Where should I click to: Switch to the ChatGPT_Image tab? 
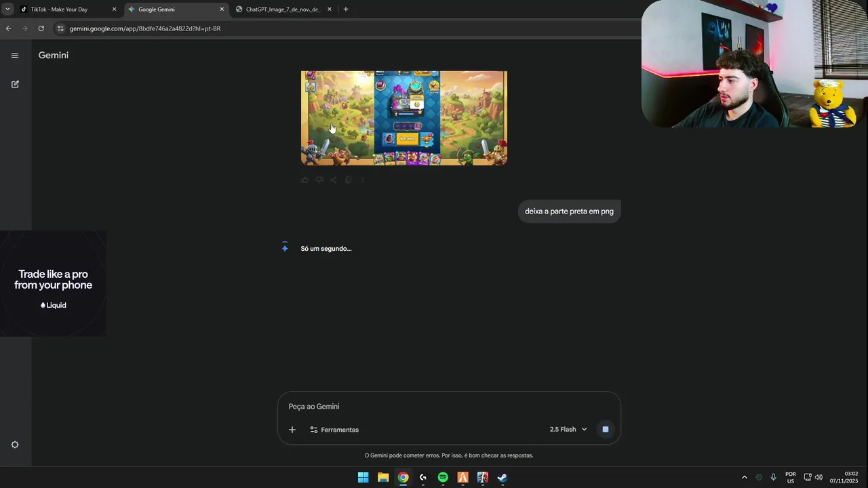(x=283, y=9)
